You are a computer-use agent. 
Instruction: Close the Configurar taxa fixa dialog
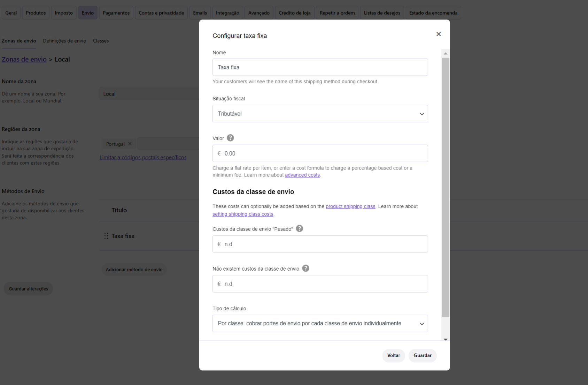(439, 34)
